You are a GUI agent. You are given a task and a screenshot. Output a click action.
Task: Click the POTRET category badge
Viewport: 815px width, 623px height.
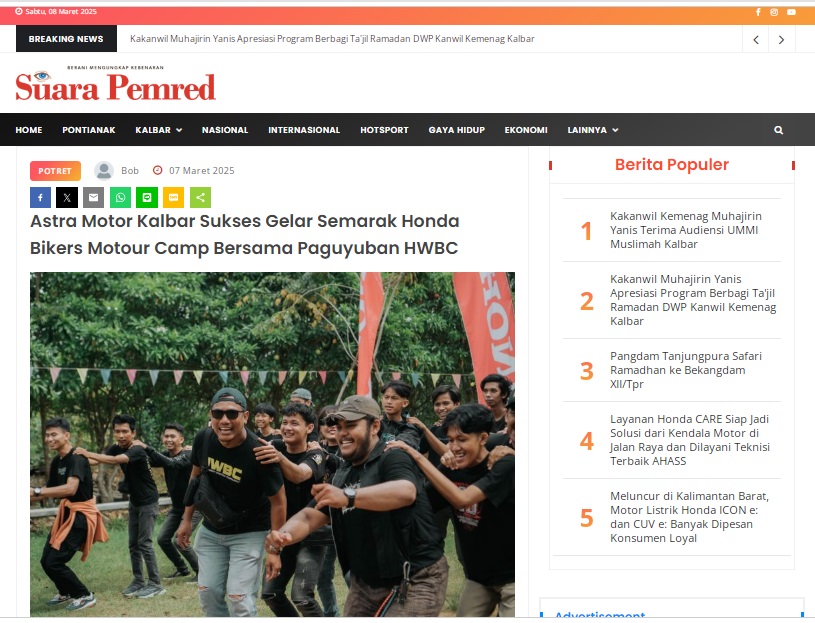click(55, 171)
